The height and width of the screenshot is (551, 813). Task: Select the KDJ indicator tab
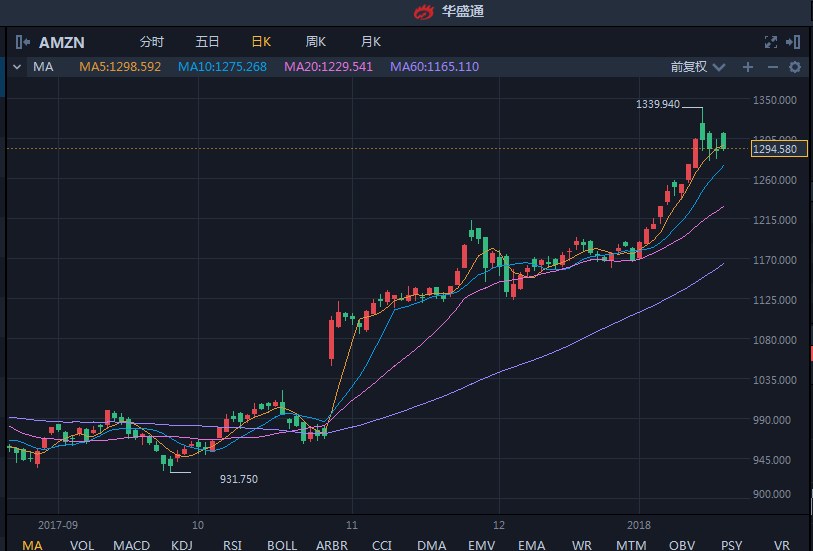coord(182,544)
